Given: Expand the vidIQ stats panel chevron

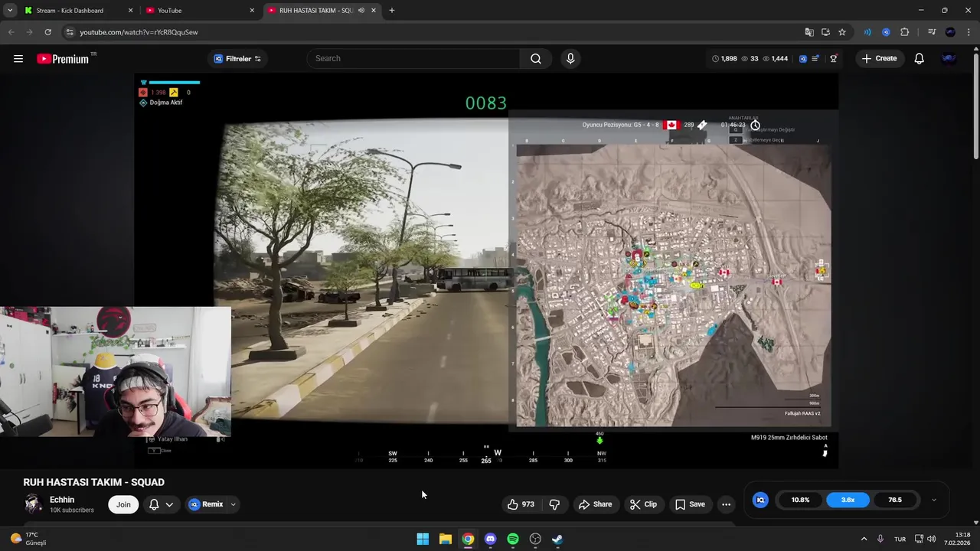Looking at the screenshot, I should [x=933, y=500].
